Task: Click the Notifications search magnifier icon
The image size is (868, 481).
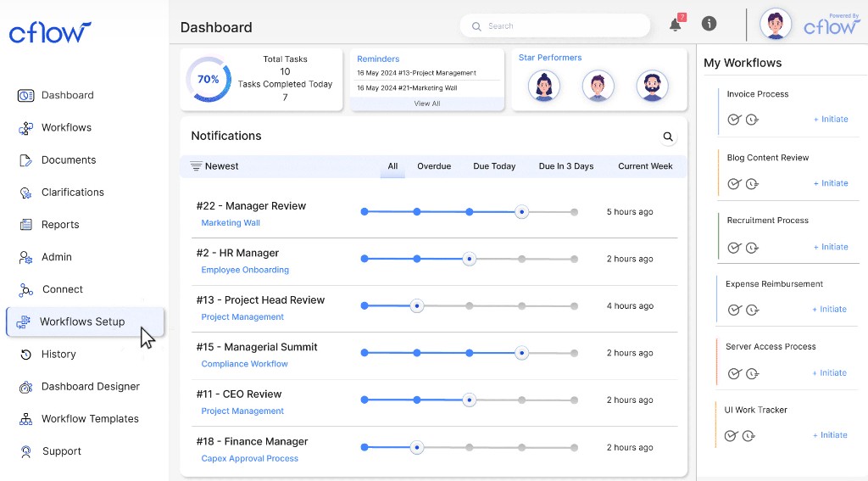Action: [668, 137]
